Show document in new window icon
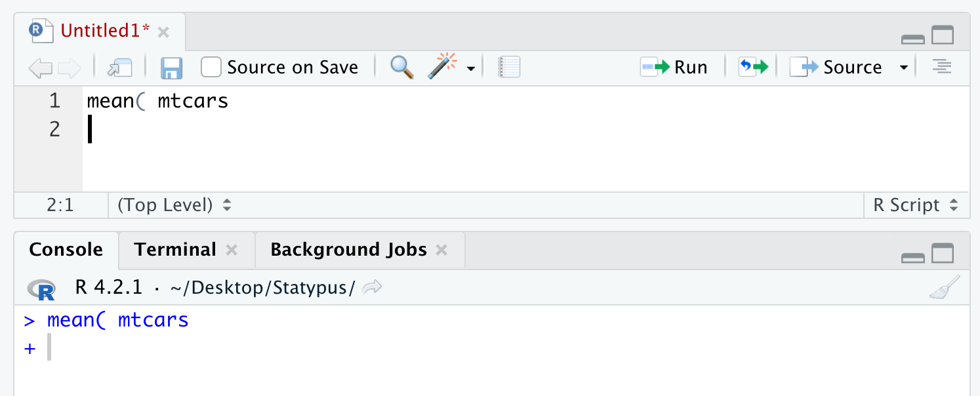980x396 pixels. pos(120,68)
